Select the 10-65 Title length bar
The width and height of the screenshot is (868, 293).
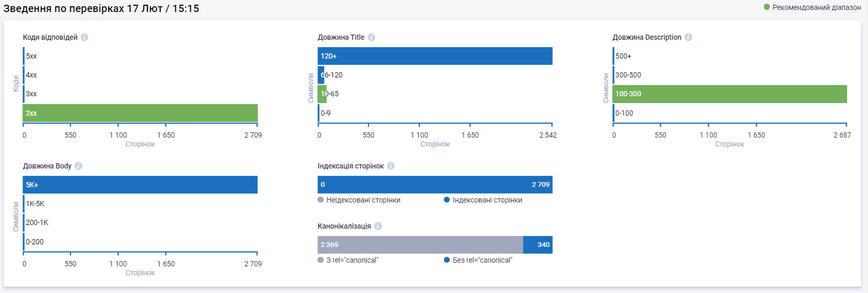pos(322,94)
